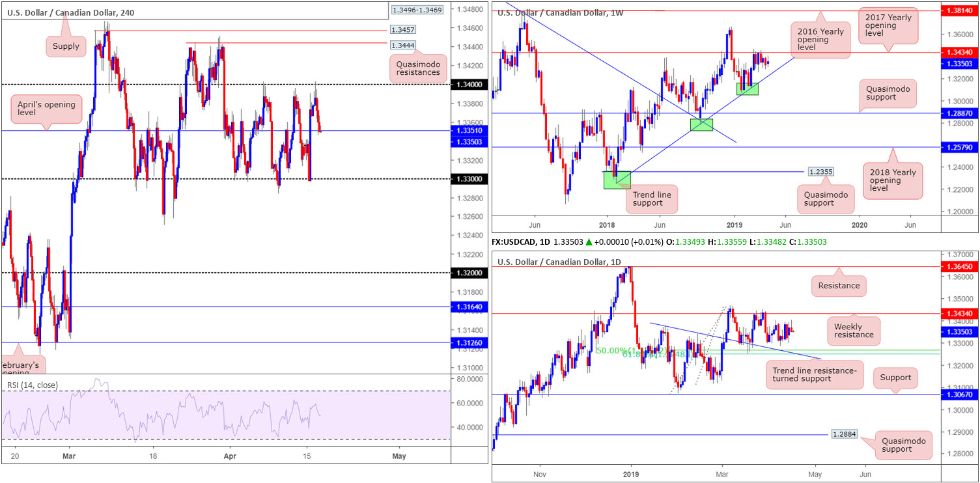The height and width of the screenshot is (483, 980).
Task: Click the Quasimodo resistances callout
Action: (x=418, y=68)
